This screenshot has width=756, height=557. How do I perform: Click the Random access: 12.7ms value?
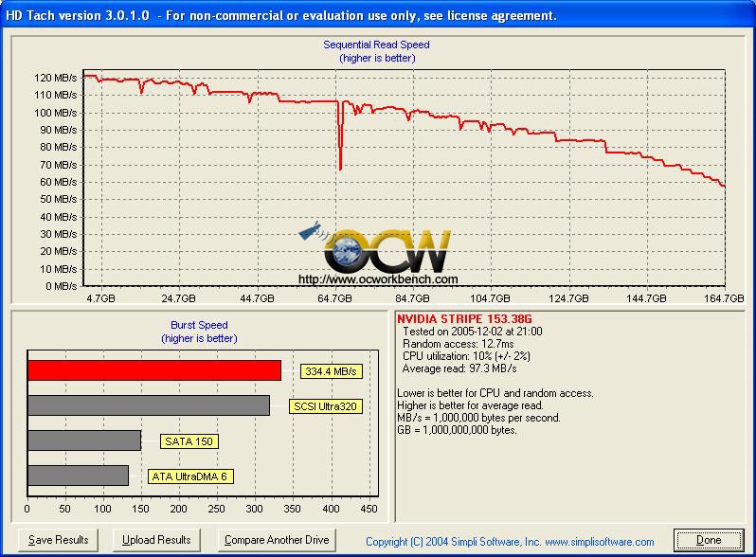(458, 344)
